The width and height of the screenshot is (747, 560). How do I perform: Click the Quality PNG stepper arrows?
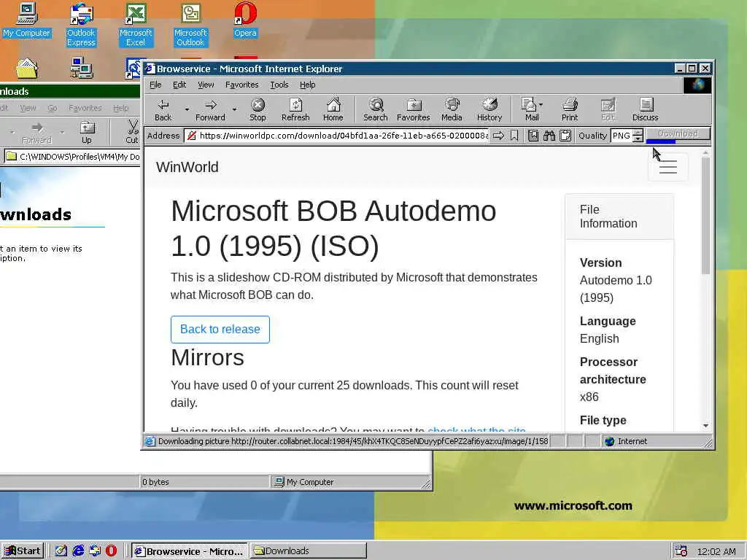coord(638,136)
